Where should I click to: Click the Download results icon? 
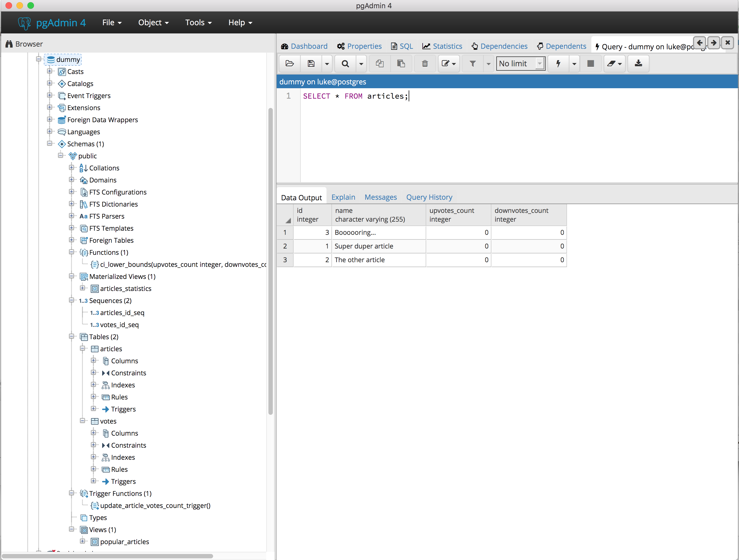point(638,64)
